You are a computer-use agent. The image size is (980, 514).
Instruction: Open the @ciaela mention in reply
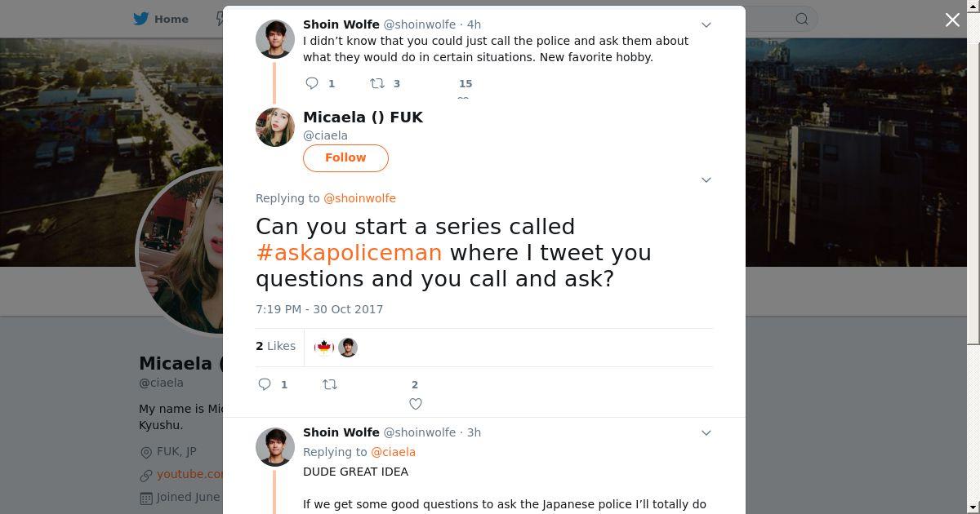point(393,452)
